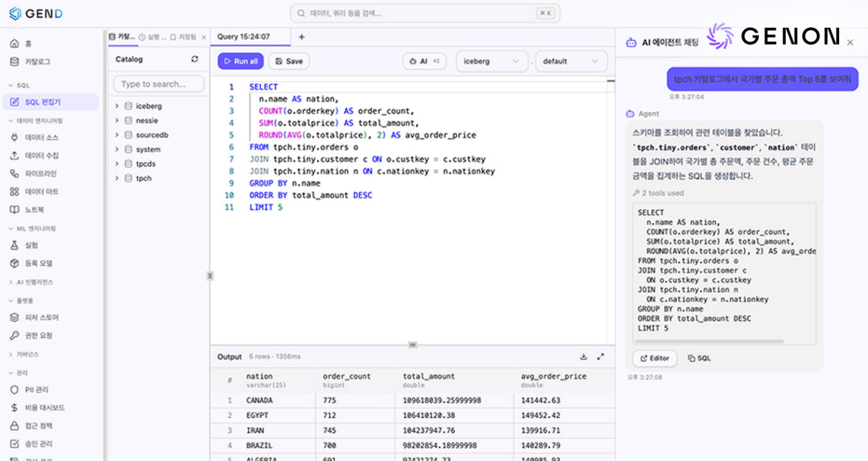Viewport: 868px width, 461px height.
Task: Click the splitter handle beside the catalog panel
Action: pos(210,275)
